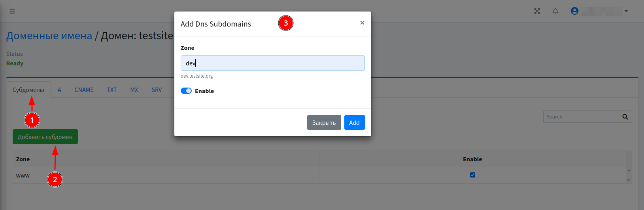This screenshot has width=644, height=210.
Task: Close the Add Dns Subdomains dialog
Action: coord(362,23)
